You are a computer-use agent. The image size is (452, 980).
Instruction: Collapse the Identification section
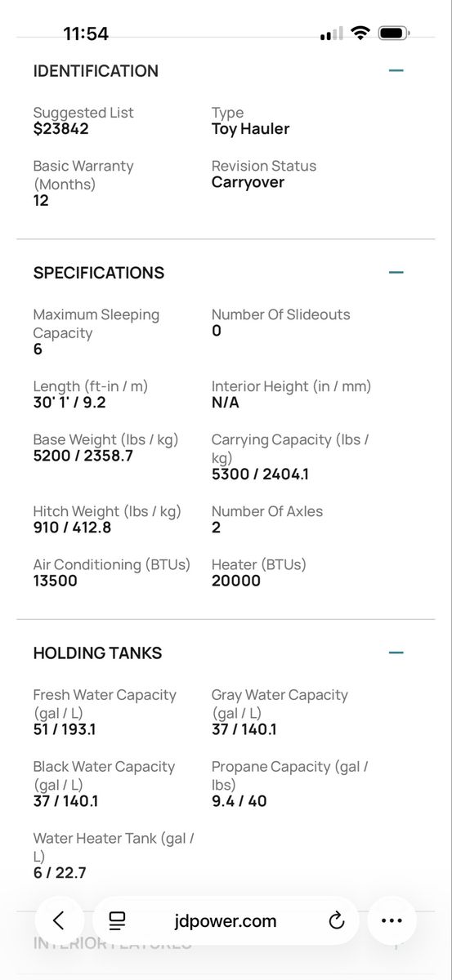pyautogui.click(x=396, y=71)
